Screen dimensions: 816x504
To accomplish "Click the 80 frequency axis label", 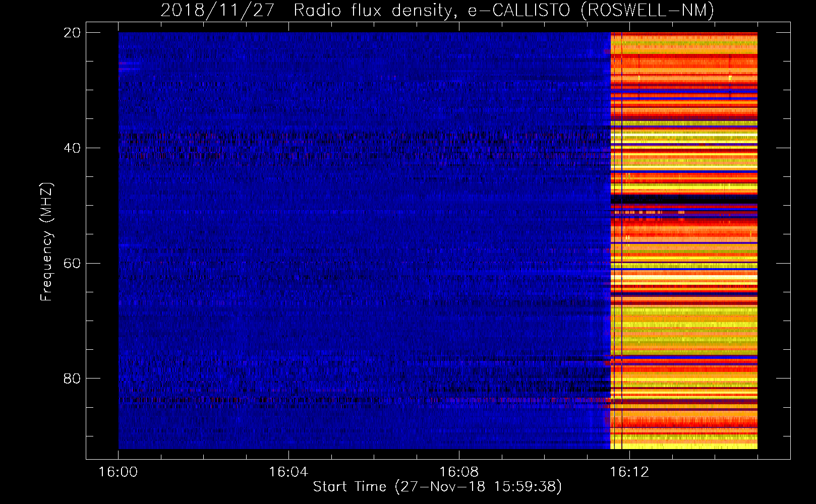I will (x=72, y=379).
